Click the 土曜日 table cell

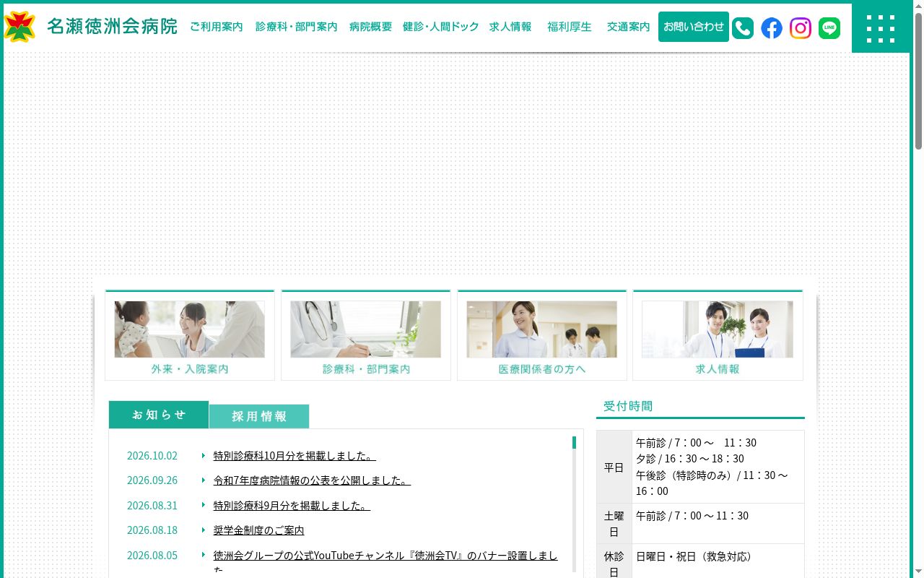coord(614,524)
